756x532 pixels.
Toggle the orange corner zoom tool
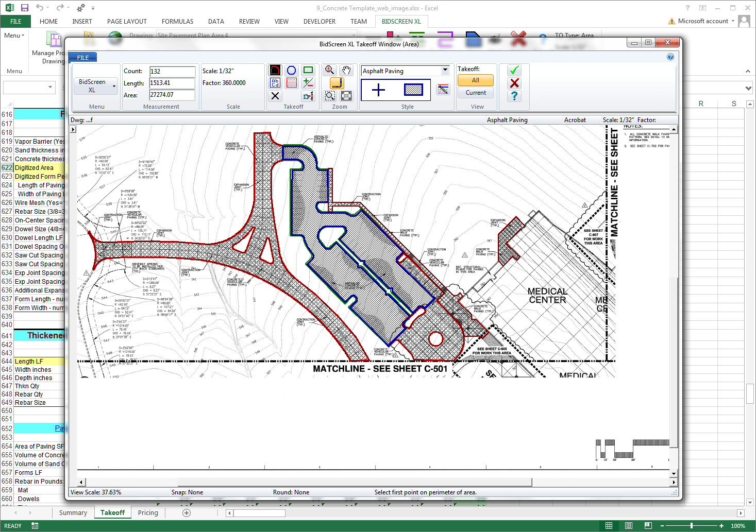(337, 83)
